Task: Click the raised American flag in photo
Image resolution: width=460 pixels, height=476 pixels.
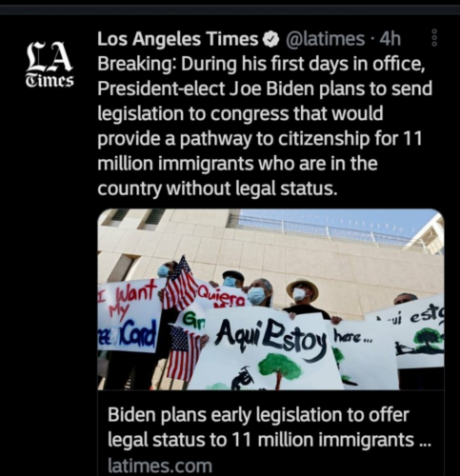Action: pyautogui.click(x=180, y=284)
